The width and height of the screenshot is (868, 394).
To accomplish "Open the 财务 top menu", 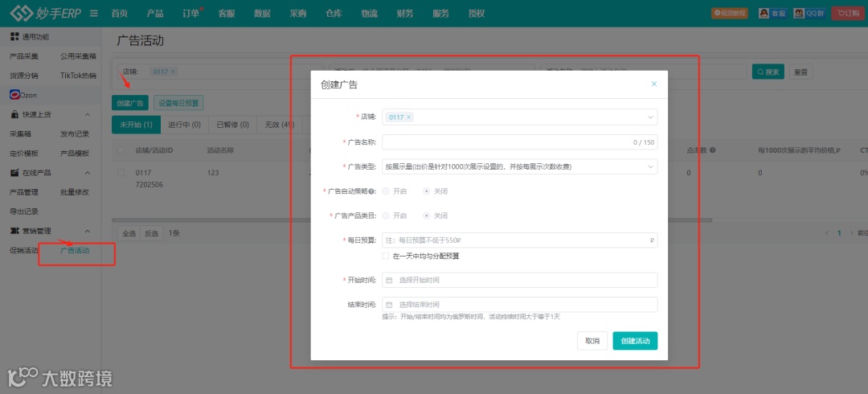I will (x=404, y=14).
